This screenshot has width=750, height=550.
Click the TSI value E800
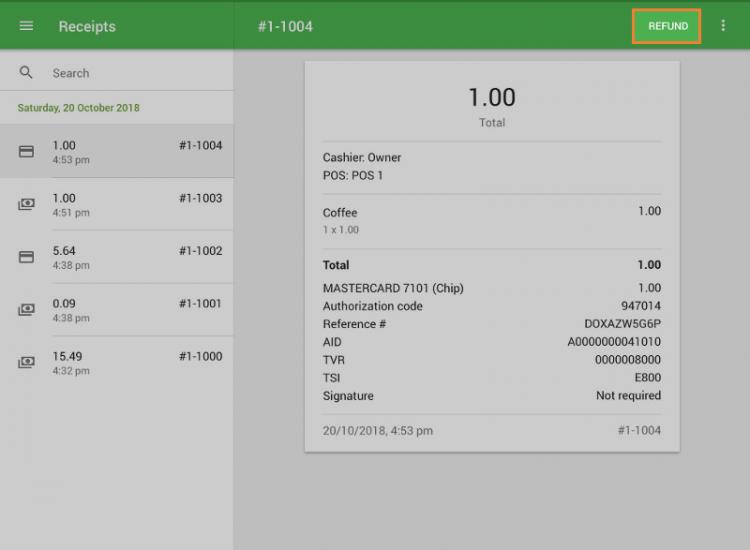[648, 378]
